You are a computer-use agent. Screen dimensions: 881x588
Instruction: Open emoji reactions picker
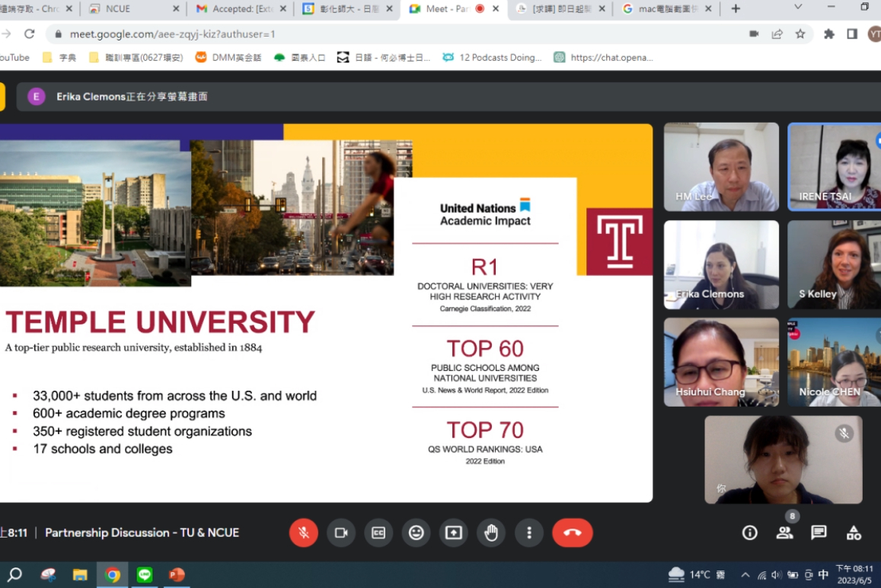[x=416, y=532]
